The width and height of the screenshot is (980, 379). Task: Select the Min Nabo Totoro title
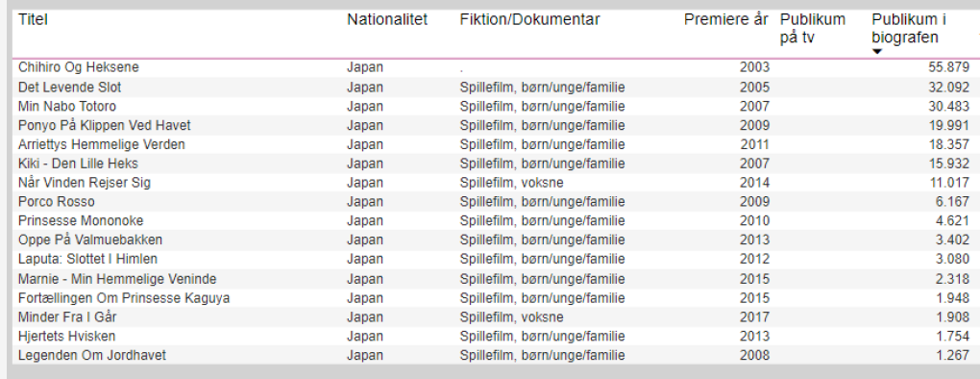[x=67, y=107]
